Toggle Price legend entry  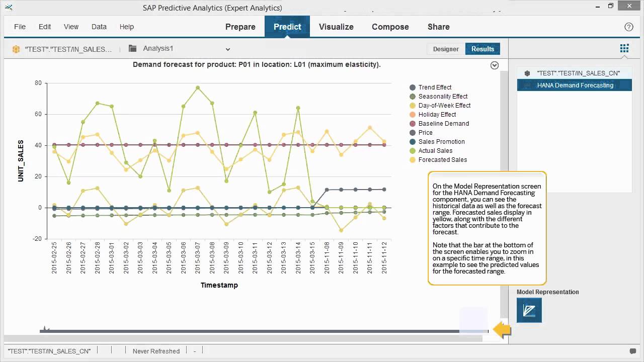point(421,133)
